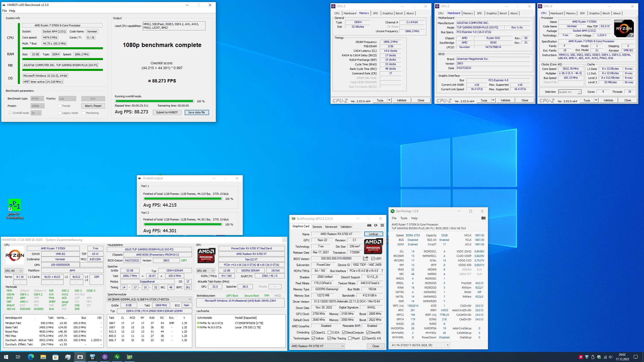The width and height of the screenshot is (644, 362).
Task: Switch to GPU-Z via its taskbar icon
Action: (129, 357)
